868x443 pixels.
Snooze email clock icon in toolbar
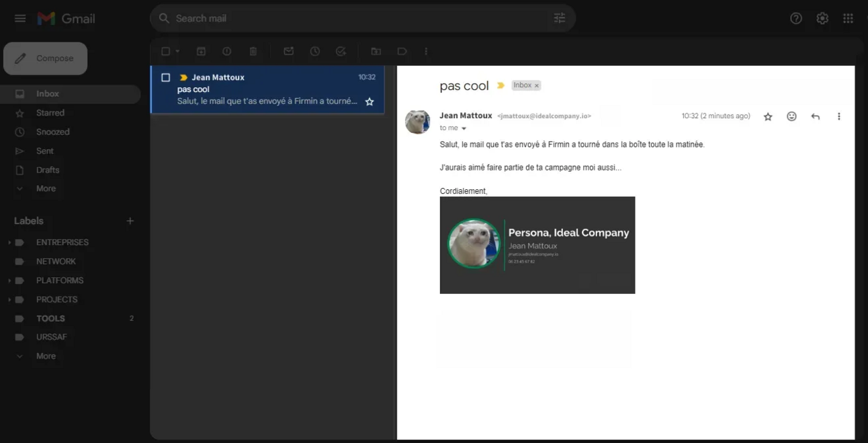tap(314, 51)
